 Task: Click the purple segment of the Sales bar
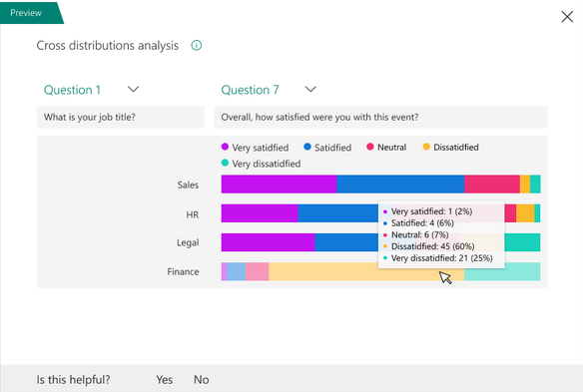coord(279,184)
